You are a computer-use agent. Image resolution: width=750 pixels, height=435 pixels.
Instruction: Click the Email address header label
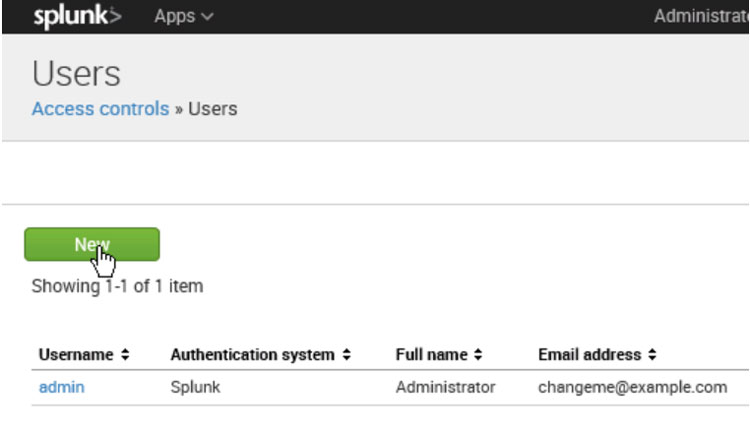[x=589, y=355]
